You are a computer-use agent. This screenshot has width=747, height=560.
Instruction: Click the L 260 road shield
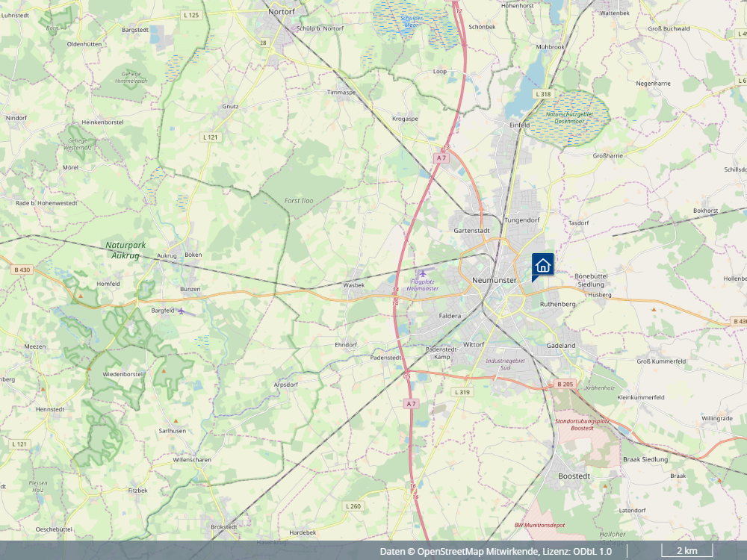pyautogui.click(x=353, y=506)
